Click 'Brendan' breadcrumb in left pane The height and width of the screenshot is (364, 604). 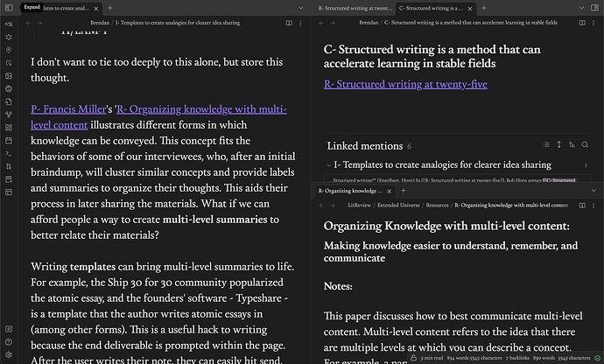coord(100,23)
